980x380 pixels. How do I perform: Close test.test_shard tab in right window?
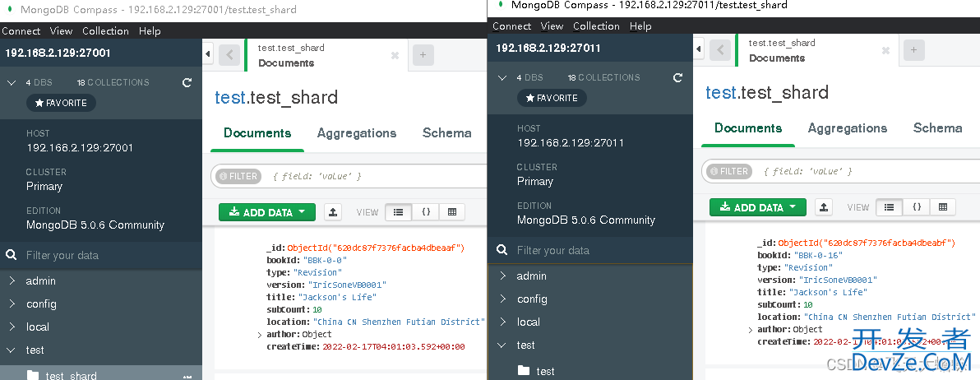pos(885,51)
